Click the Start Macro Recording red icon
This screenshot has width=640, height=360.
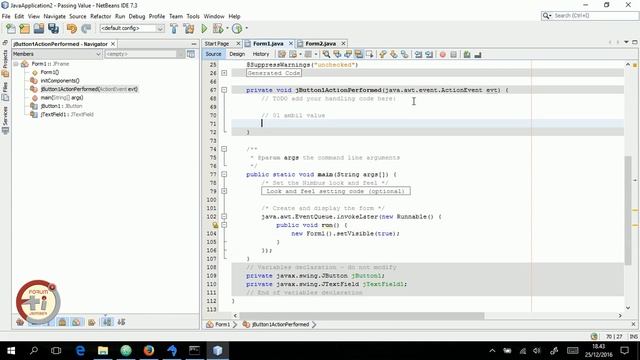coord(442,54)
